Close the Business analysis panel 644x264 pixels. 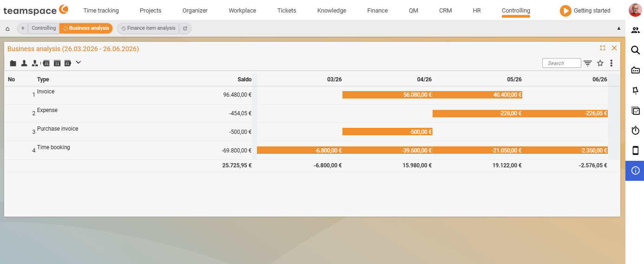[614, 48]
